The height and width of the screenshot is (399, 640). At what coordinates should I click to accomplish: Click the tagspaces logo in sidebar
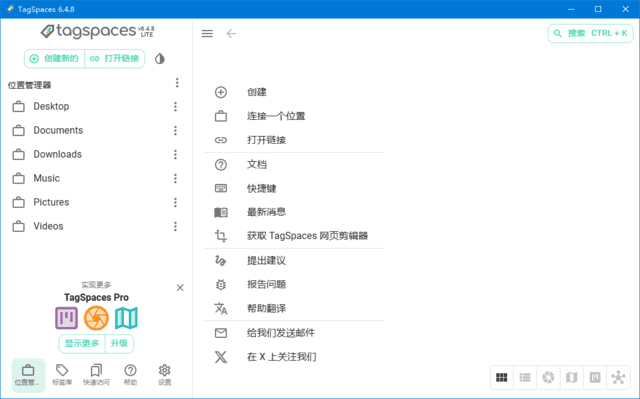pos(97,31)
